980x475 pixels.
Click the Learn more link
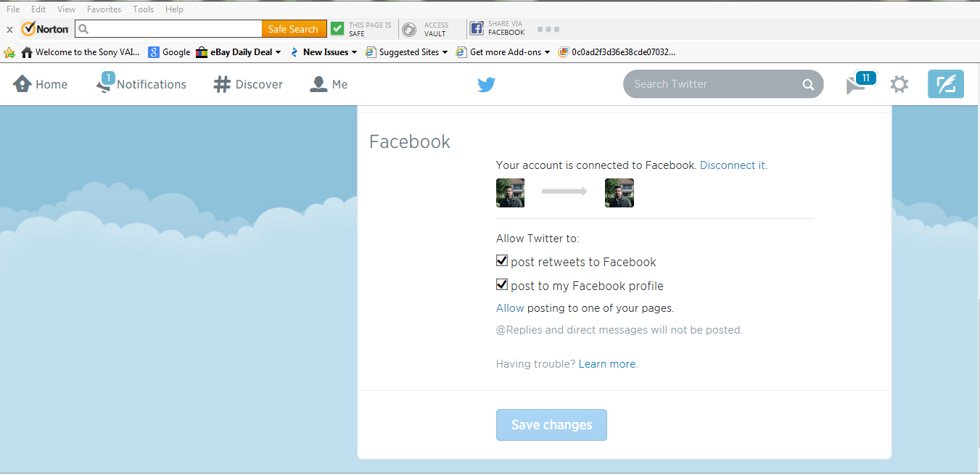(x=607, y=364)
